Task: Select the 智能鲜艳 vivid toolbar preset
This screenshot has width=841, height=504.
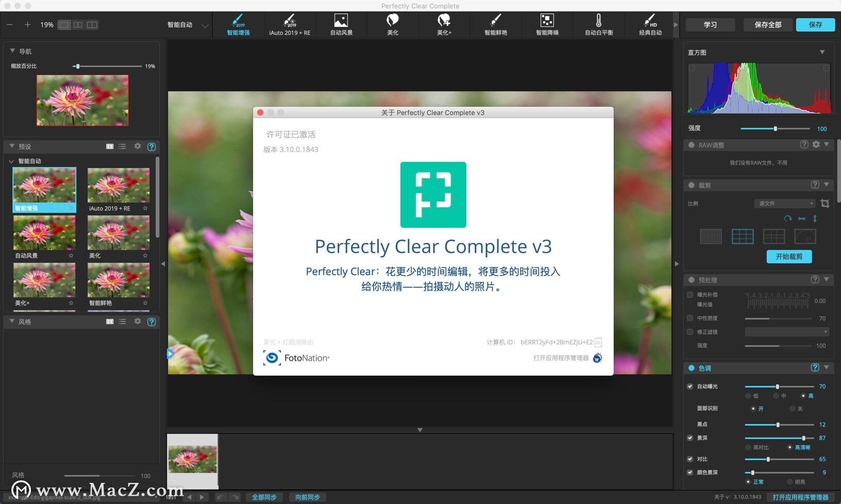Action: [x=496, y=25]
